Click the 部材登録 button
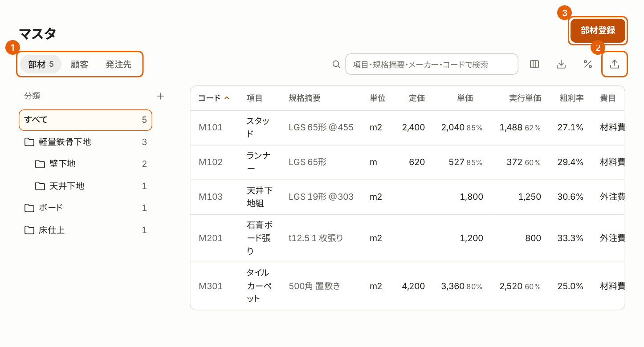 (x=598, y=30)
